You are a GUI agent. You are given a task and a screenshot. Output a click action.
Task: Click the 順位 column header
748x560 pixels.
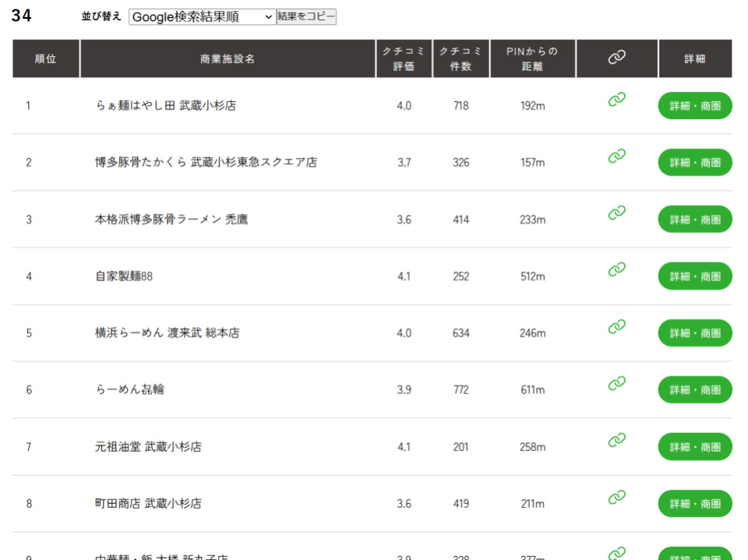click(46, 58)
